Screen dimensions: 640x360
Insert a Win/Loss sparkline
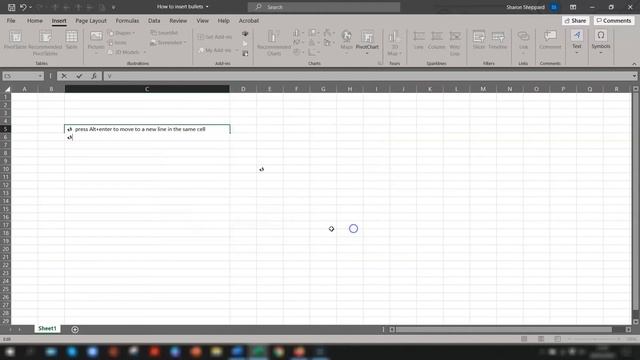point(455,43)
